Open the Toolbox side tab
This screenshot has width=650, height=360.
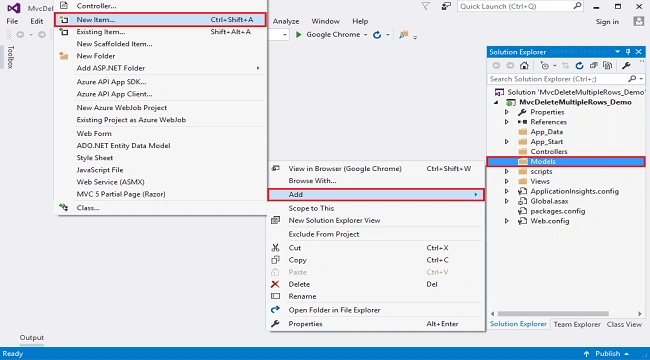(x=11, y=57)
